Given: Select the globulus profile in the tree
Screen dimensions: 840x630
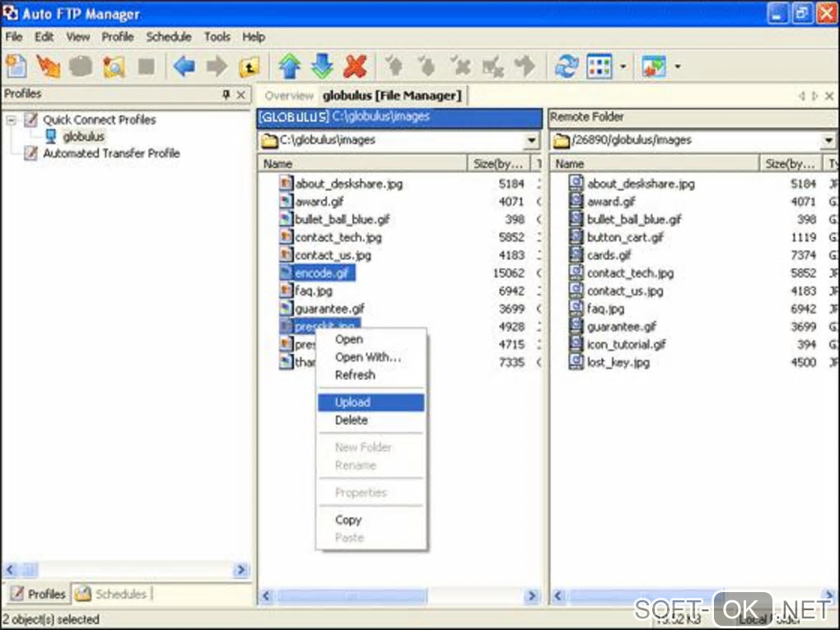Looking at the screenshot, I should pos(83,137).
